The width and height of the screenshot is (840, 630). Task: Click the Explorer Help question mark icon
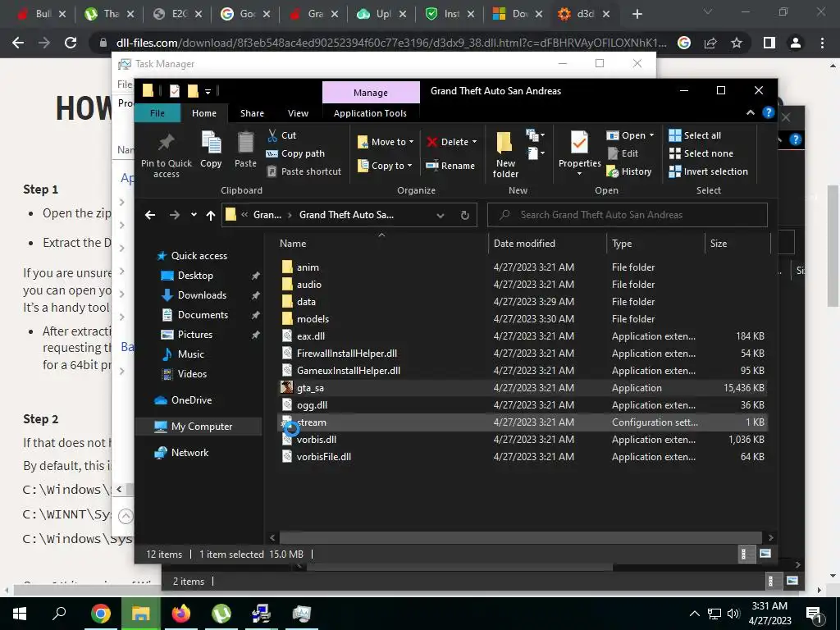pyautogui.click(x=768, y=112)
